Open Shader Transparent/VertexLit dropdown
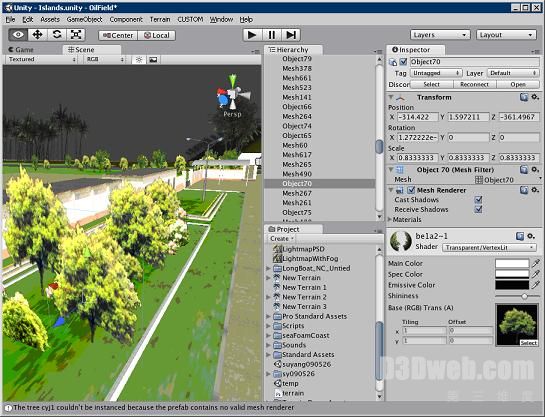The height and width of the screenshot is (417, 545). tap(489, 247)
